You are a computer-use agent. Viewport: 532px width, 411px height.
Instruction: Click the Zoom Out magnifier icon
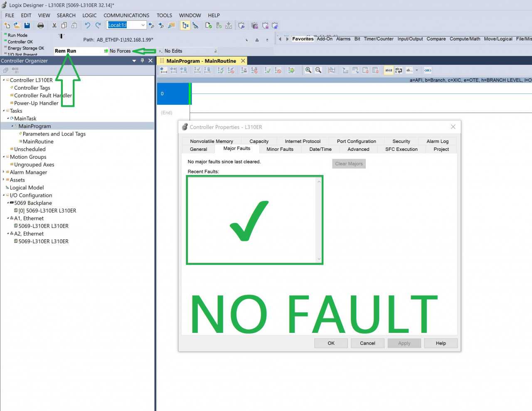click(x=318, y=70)
